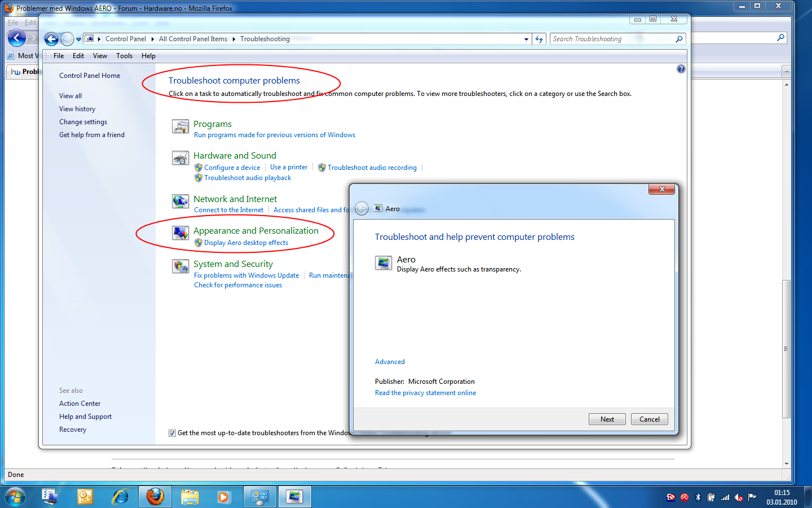Open Windows Explorer from the taskbar

point(190,497)
